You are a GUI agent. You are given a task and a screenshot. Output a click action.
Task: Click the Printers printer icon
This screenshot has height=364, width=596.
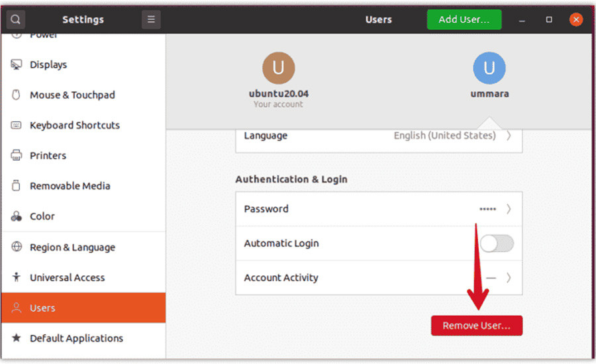(16, 155)
